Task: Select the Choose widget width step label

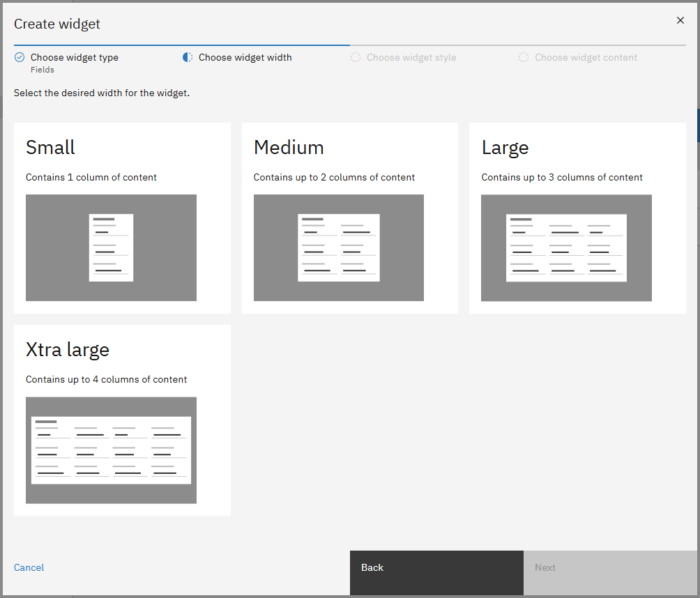Action: [x=245, y=58]
